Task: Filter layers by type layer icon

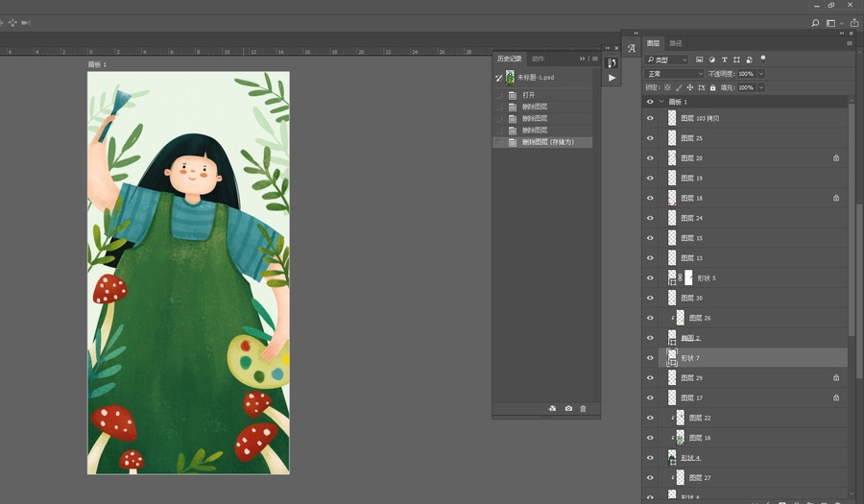Action: pos(724,60)
